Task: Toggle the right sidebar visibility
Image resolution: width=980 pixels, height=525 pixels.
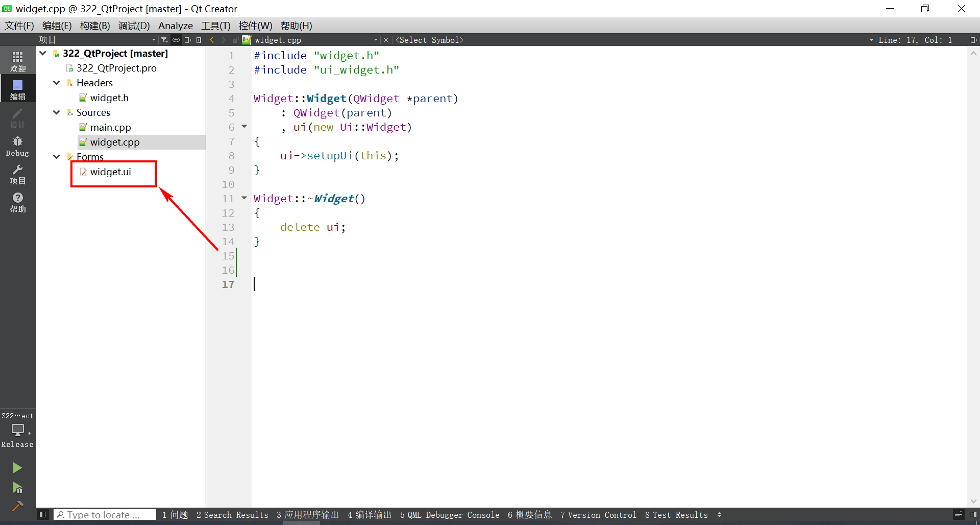Action: [973, 515]
